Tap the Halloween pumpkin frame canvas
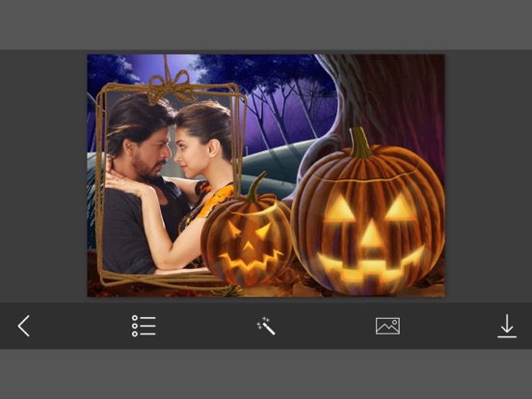This screenshot has height=399, width=532. (x=266, y=175)
